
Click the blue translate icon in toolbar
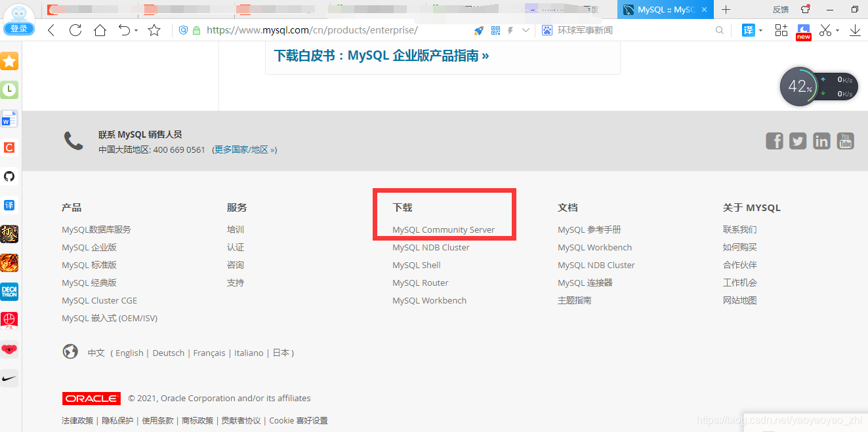(749, 30)
